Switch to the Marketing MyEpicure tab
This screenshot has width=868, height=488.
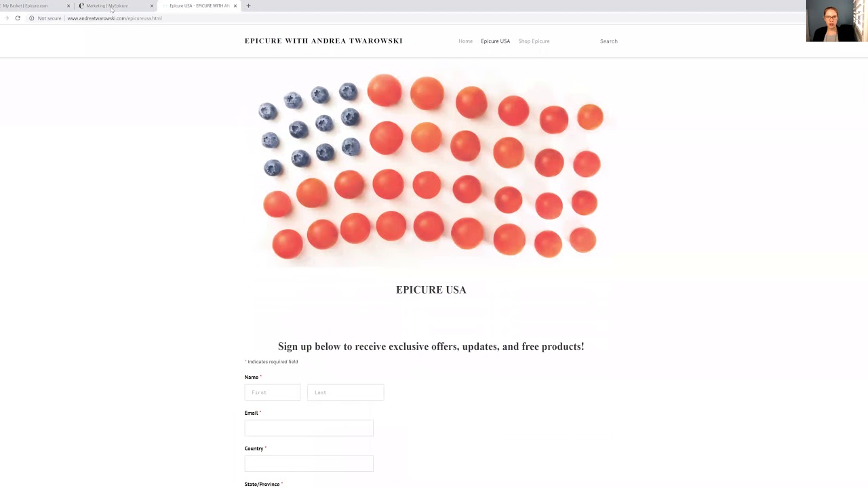(x=108, y=6)
